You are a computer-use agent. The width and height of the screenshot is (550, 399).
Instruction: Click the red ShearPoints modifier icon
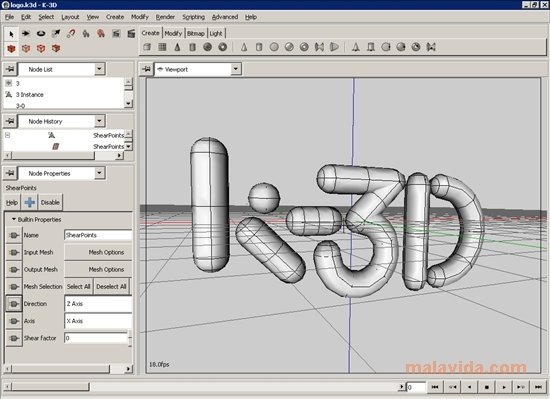point(55,146)
